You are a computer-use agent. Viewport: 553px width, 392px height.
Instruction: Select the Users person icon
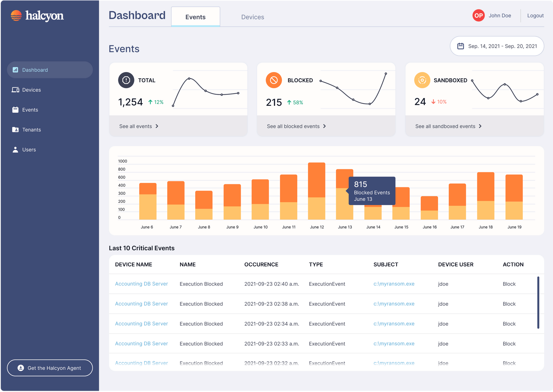[x=15, y=149]
